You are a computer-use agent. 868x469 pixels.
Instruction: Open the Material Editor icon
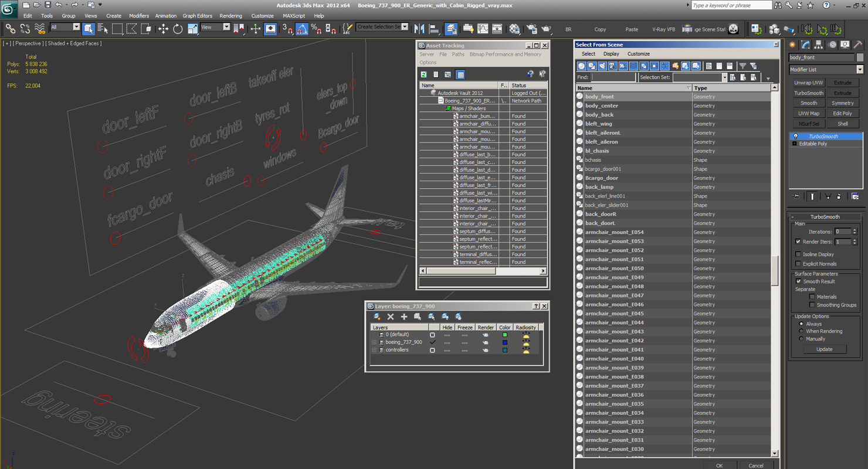[x=514, y=28]
